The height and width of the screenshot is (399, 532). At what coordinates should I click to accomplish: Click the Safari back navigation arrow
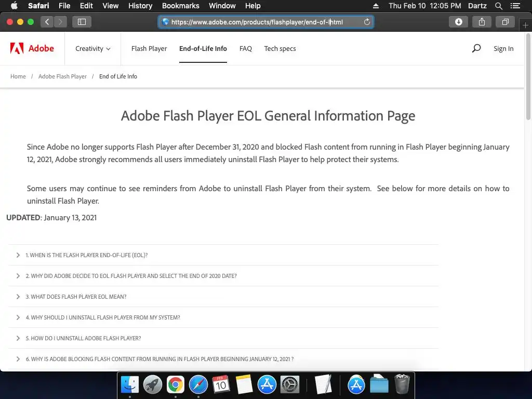47,22
